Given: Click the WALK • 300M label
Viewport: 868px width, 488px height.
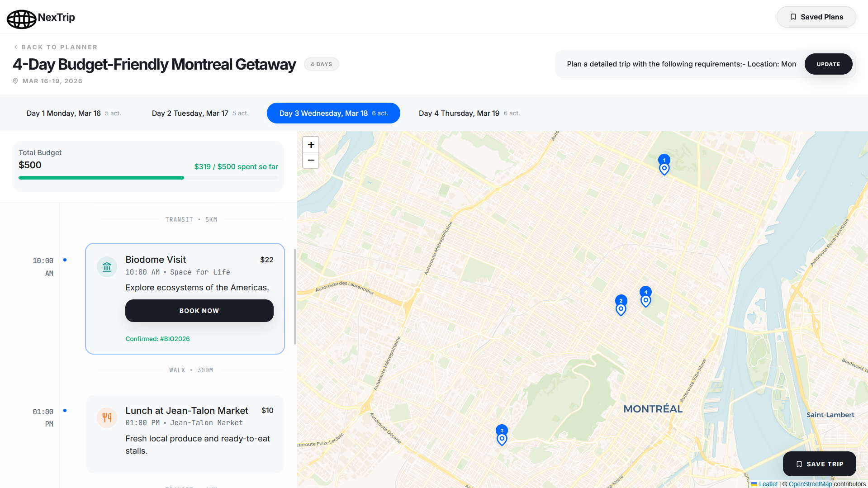Looking at the screenshot, I should click(x=191, y=370).
